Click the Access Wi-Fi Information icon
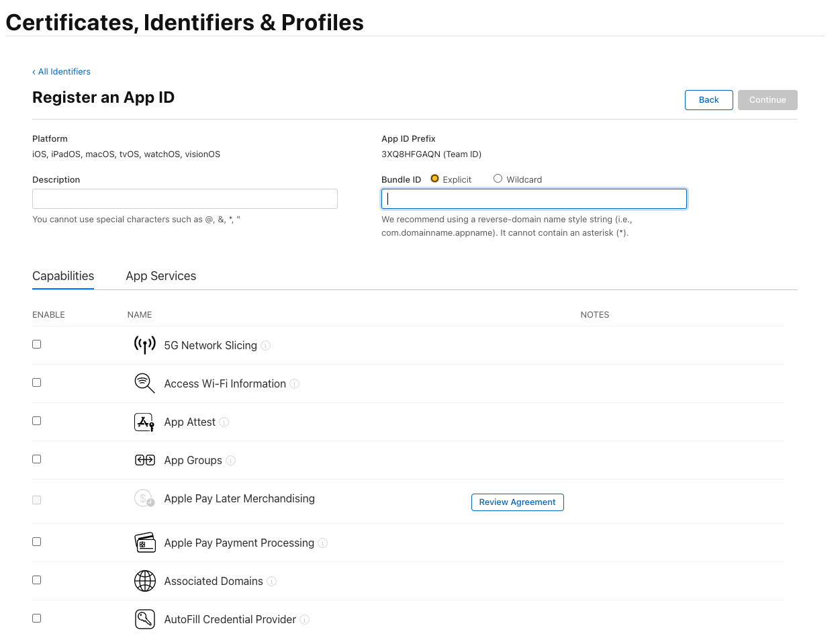Image resolution: width=840 pixels, height=638 pixels. tap(144, 383)
